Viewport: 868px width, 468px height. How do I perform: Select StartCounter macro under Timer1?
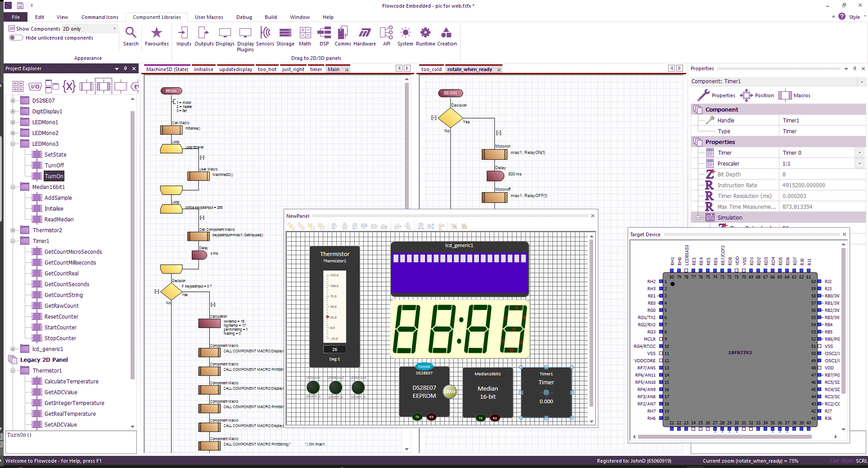coord(60,328)
